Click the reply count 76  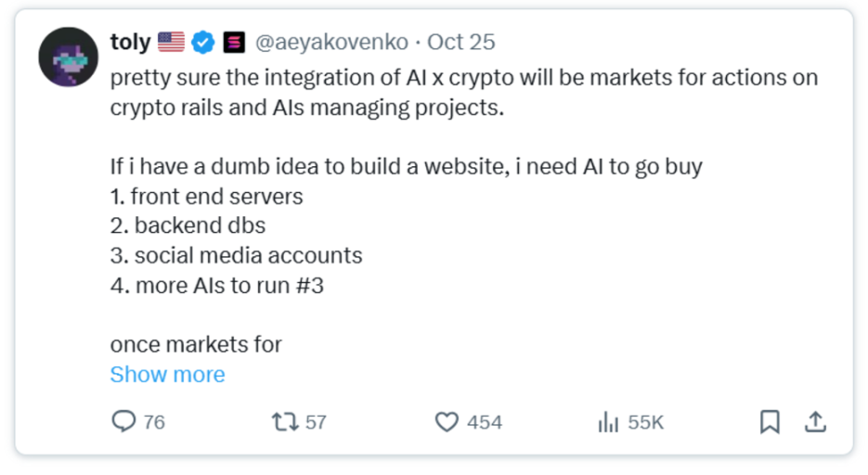tap(154, 422)
